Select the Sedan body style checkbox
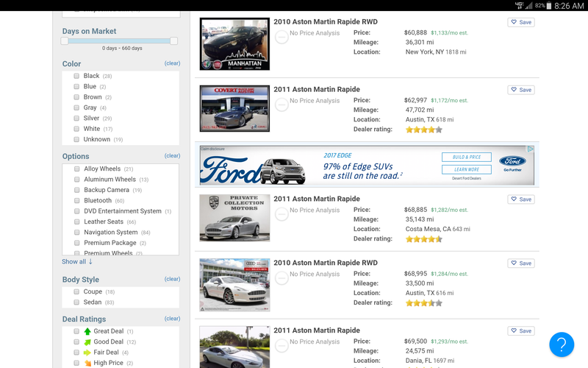Screen dimensions: 588x368 click(76, 302)
